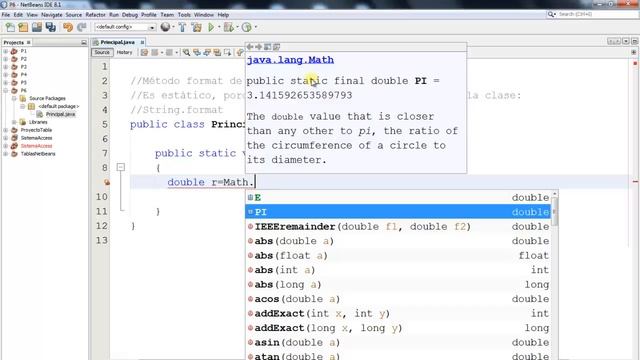Click the Profile Project icon
Image resolution: width=640 pixels, height=360 pixels.
click(x=247, y=27)
